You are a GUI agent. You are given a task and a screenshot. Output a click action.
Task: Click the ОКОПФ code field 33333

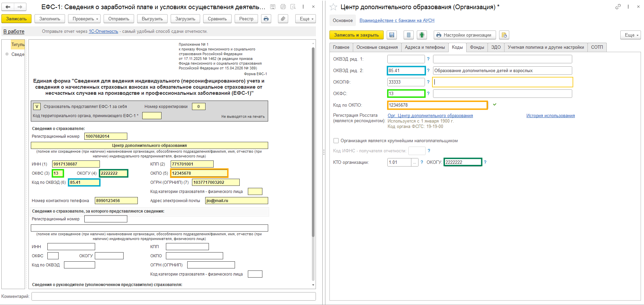(x=406, y=82)
